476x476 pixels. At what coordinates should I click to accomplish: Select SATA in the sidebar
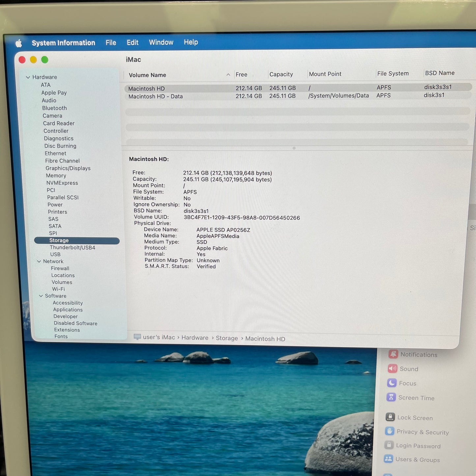pos(55,226)
